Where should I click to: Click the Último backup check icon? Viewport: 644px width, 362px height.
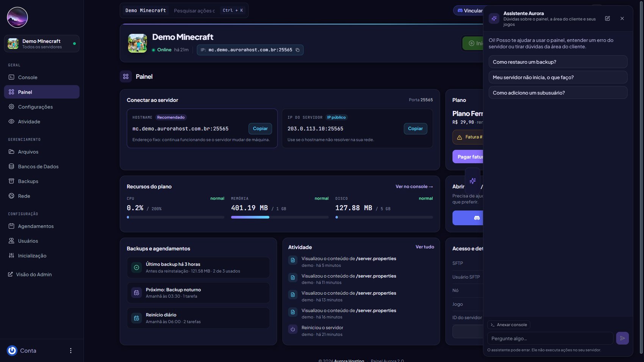[x=136, y=267]
